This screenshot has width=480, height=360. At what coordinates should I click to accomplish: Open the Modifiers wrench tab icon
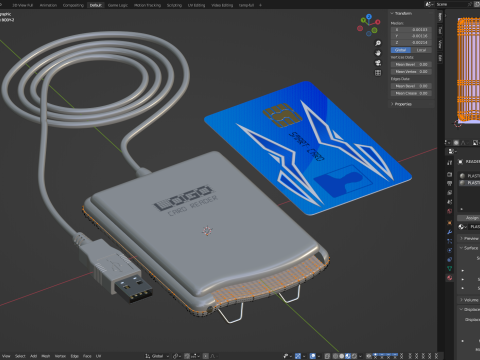coord(449,232)
